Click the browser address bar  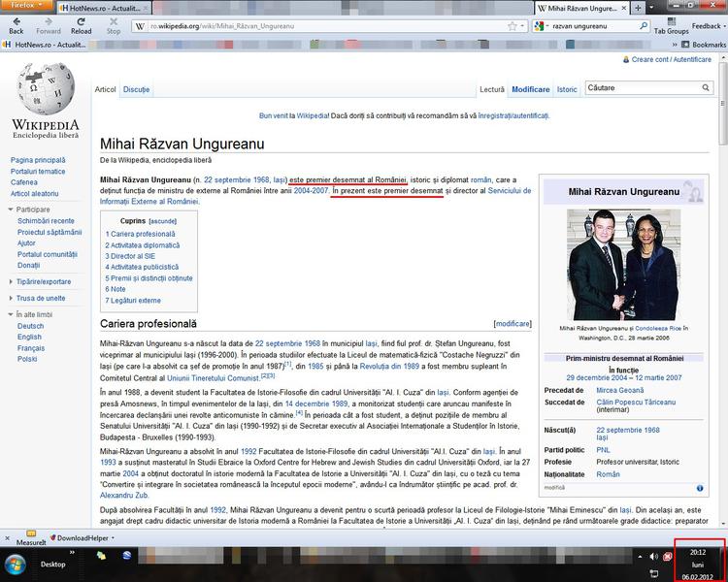tap(325, 26)
